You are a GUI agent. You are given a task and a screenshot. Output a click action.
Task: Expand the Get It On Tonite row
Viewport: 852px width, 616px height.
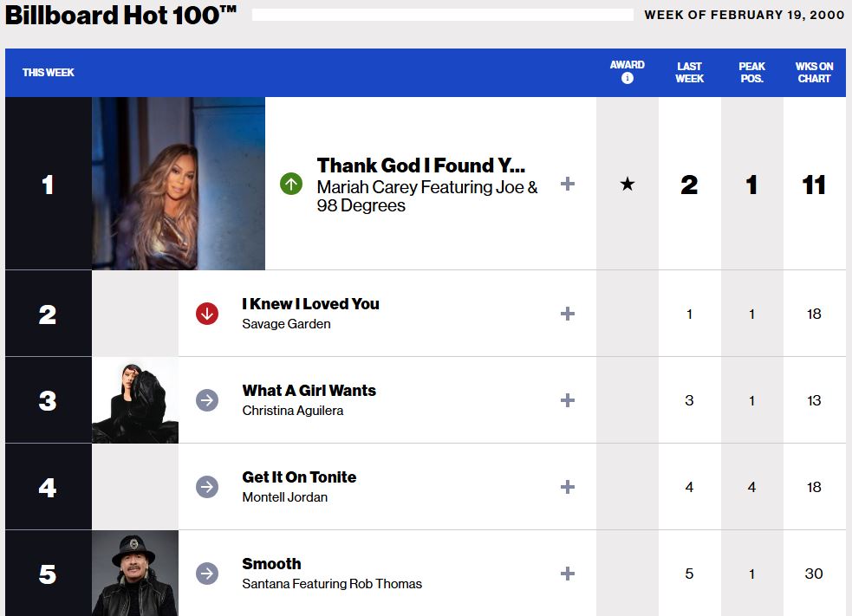pos(568,487)
